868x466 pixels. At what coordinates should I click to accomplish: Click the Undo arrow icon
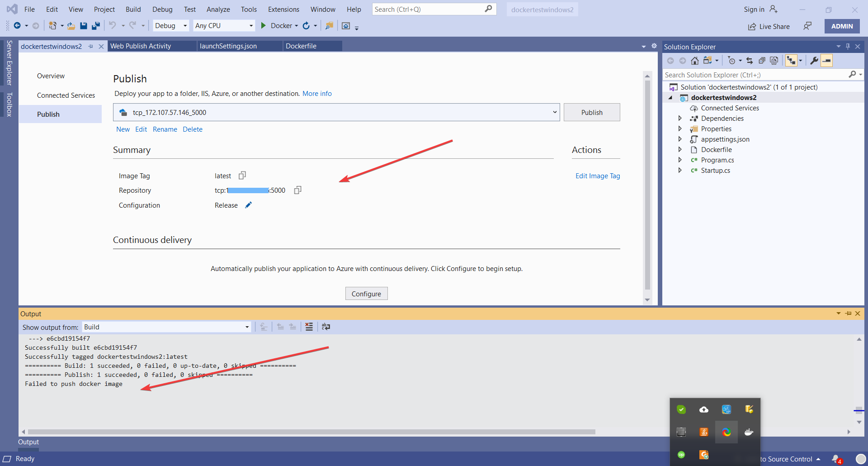[113, 25]
